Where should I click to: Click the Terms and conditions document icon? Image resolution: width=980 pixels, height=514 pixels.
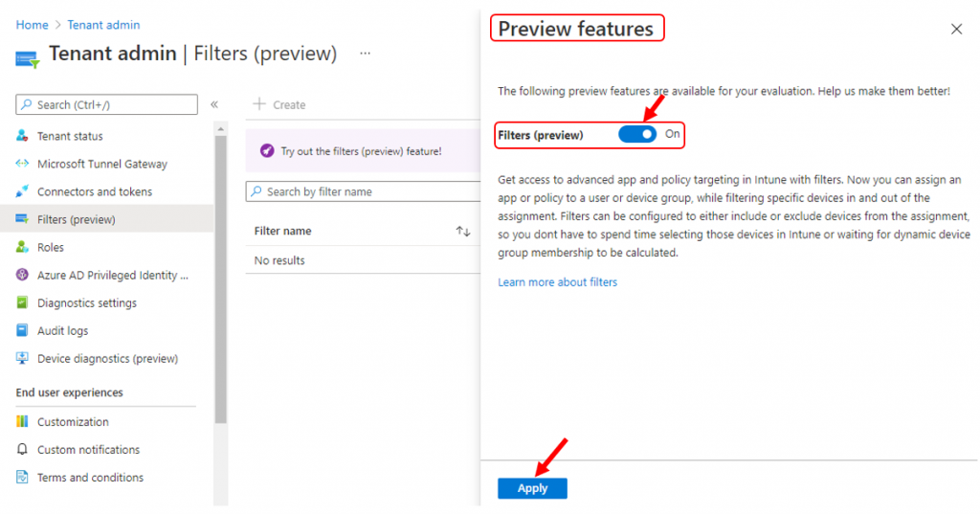[x=22, y=477]
